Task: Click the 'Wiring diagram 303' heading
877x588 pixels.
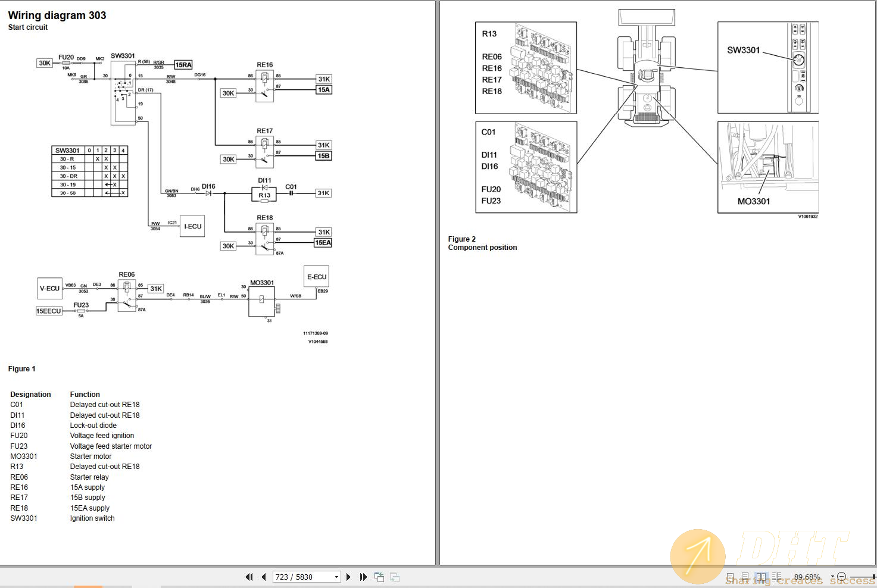Action: 57,15
